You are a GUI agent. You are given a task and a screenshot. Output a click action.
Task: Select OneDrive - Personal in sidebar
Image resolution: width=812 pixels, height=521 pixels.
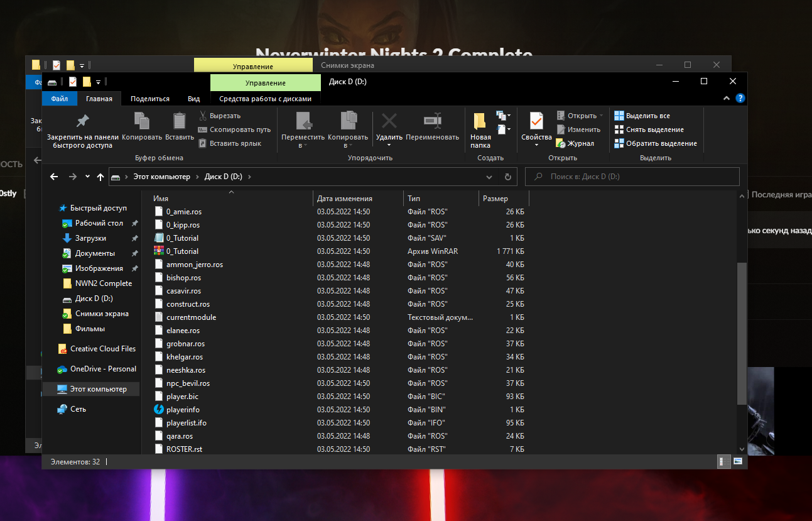(x=103, y=369)
